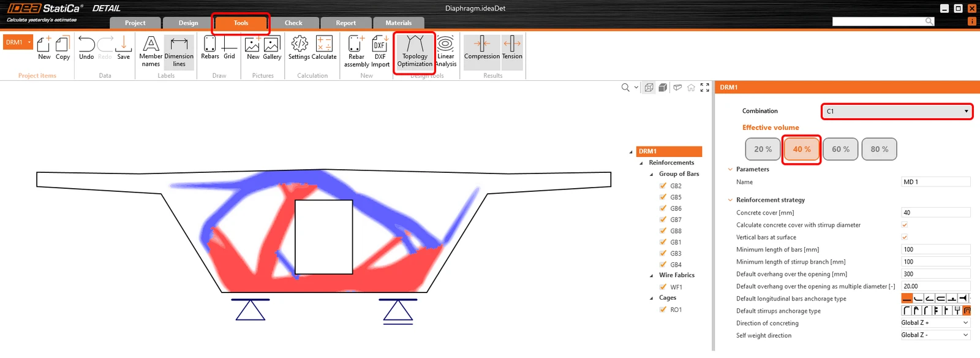This screenshot has height=358, width=980.
Task: Open the Pictures Gallery
Action: 272,48
